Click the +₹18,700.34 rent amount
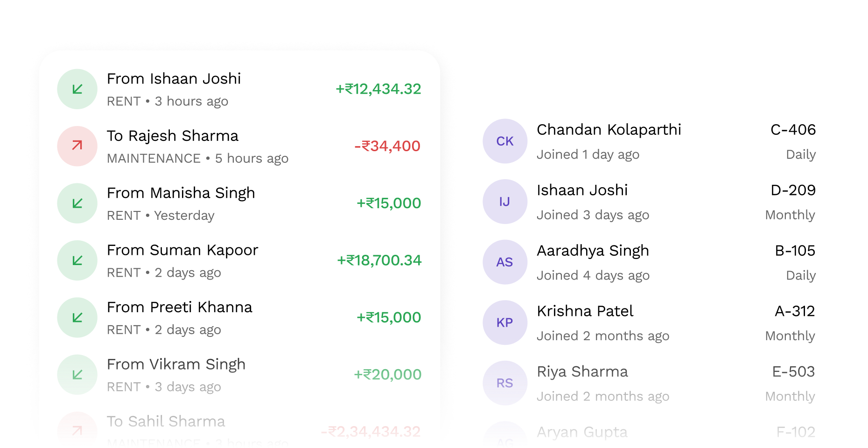 (379, 260)
